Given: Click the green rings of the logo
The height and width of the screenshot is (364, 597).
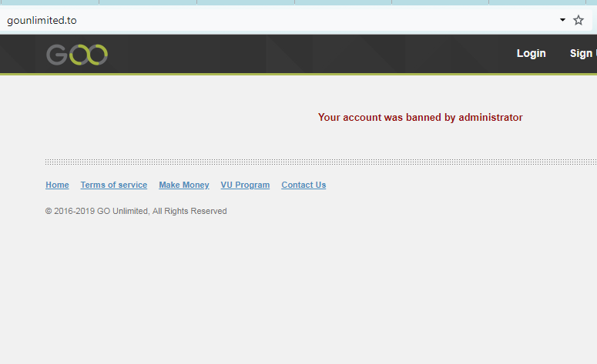Looking at the screenshot, I should tap(89, 55).
